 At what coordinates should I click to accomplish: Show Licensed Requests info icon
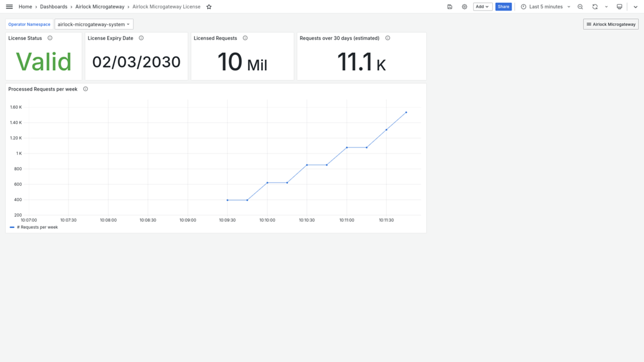245,38
